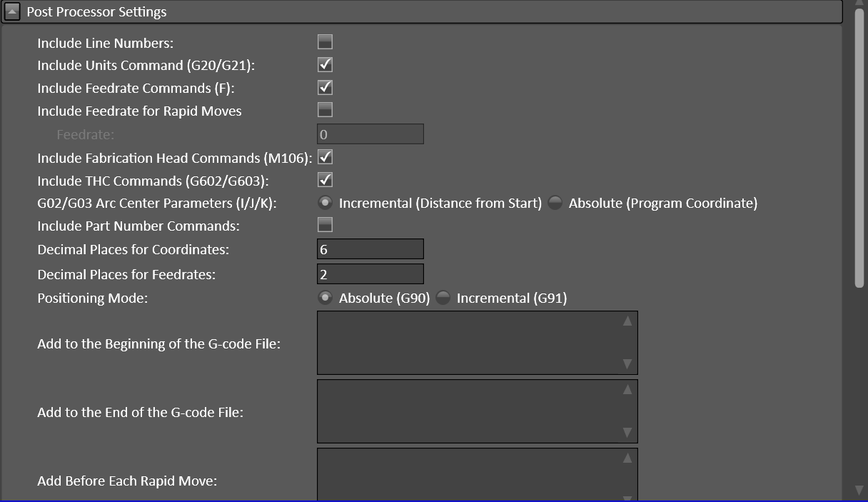This screenshot has height=502, width=868.
Task: Click inside the end-of-file G-code text box
Action: pos(471,411)
